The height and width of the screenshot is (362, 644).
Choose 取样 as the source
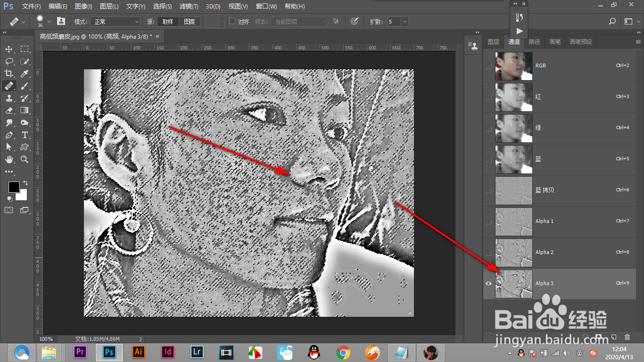click(x=168, y=22)
